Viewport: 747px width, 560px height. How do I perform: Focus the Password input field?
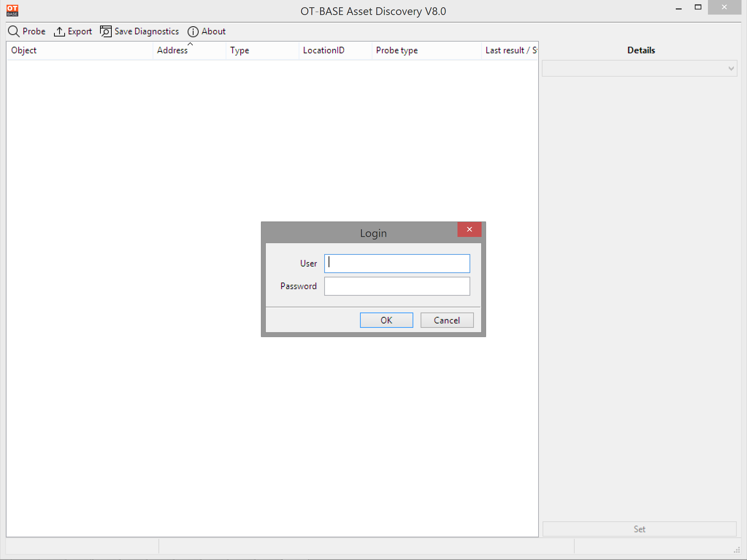pos(397,286)
